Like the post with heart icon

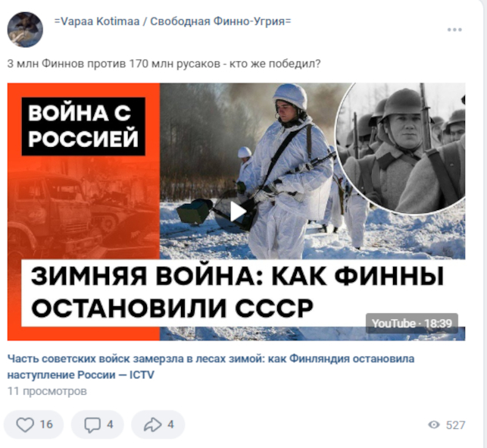pyautogui.click(x=25, y=425)
